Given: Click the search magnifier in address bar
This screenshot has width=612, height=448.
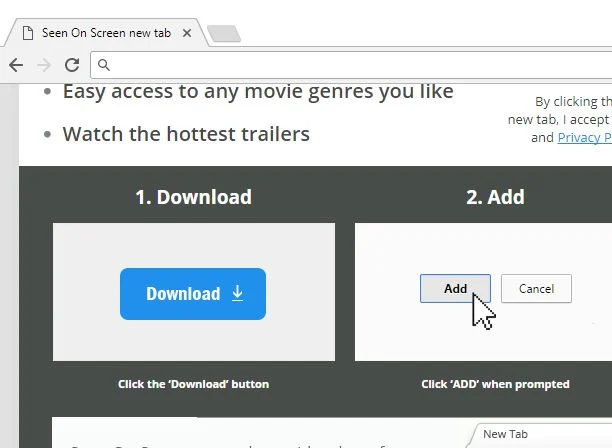Looking at the screenshot, I should pos(104,65).
